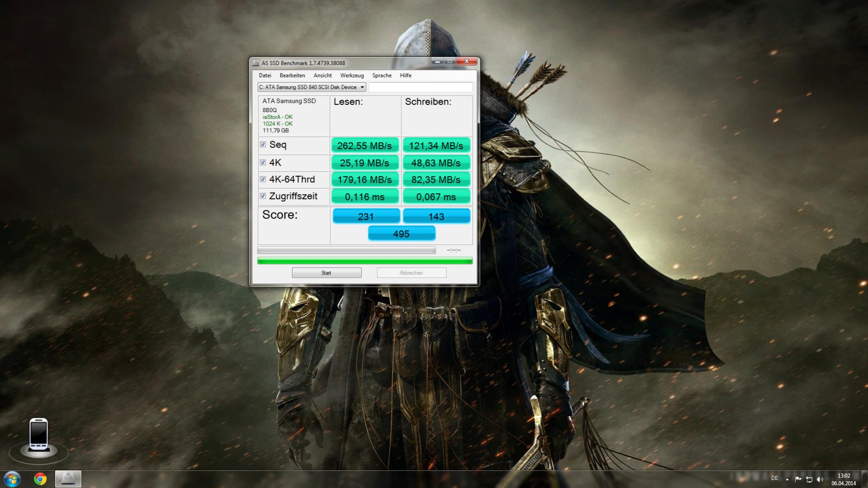Click the 4K-64Thrd write result 82,35 MB/s
The image size is (868, 488).
click(x=436, y=180)
